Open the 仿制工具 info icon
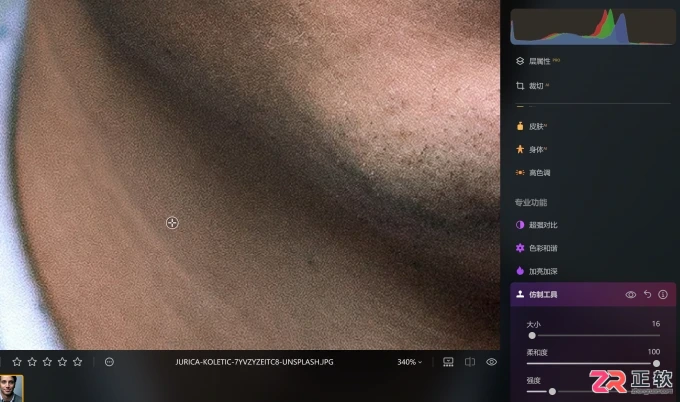The height and width of the screenshot is (402, 680). tap(663, 294)
